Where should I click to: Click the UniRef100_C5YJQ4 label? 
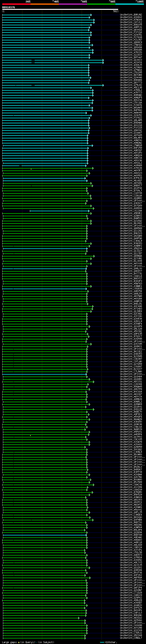(x=131, y=103)
